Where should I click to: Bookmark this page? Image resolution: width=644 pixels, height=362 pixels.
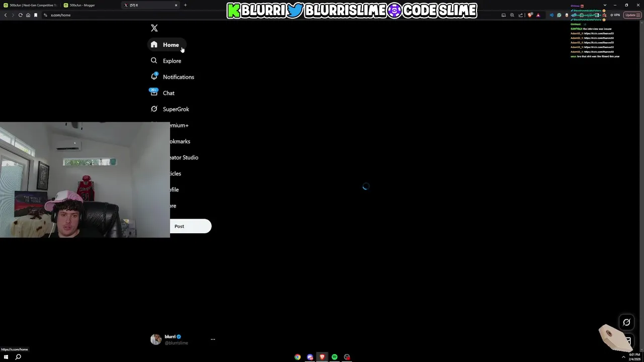(x=35, y=15)
